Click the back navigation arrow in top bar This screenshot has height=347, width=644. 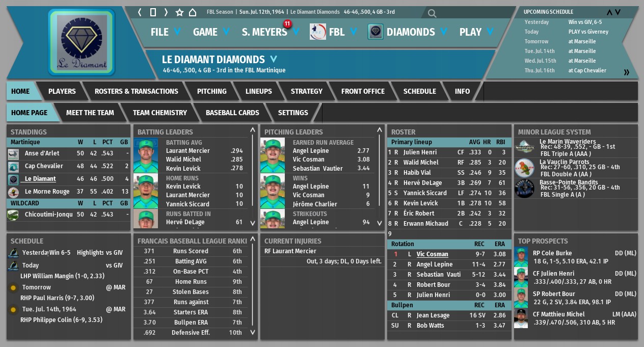tap(140, 12)
